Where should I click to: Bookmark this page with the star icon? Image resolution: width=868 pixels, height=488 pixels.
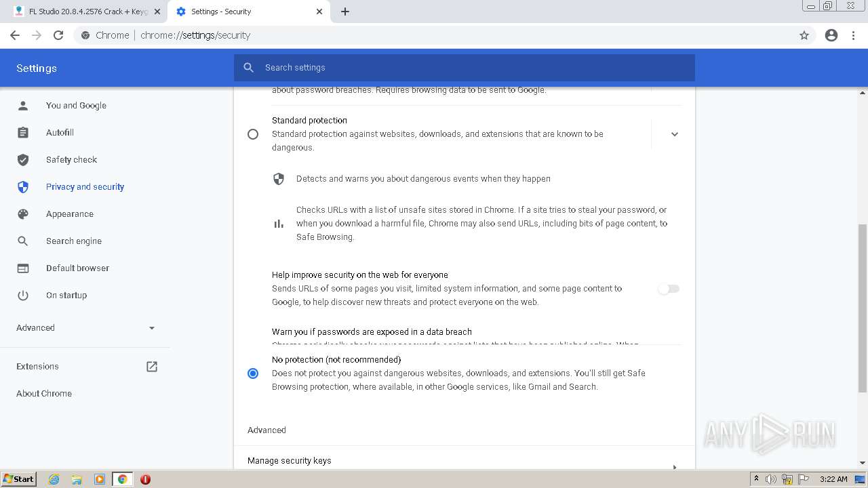point(804,35)
